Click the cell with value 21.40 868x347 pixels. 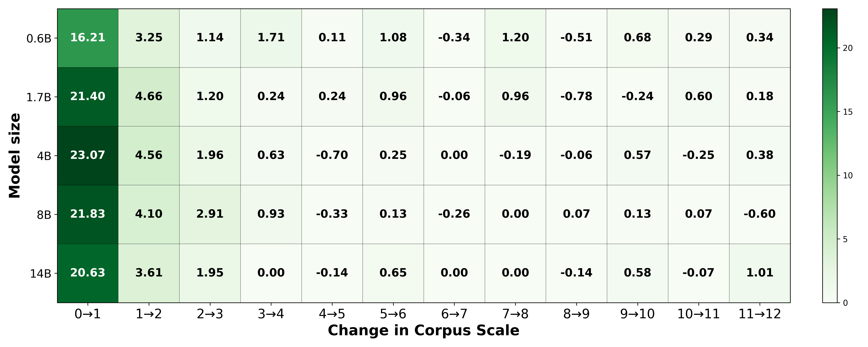tap(88, 96)
